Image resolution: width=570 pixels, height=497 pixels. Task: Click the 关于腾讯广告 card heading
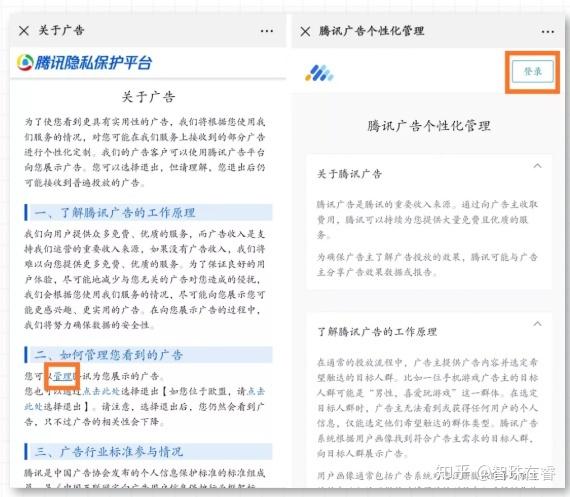[x=349, y=174]
